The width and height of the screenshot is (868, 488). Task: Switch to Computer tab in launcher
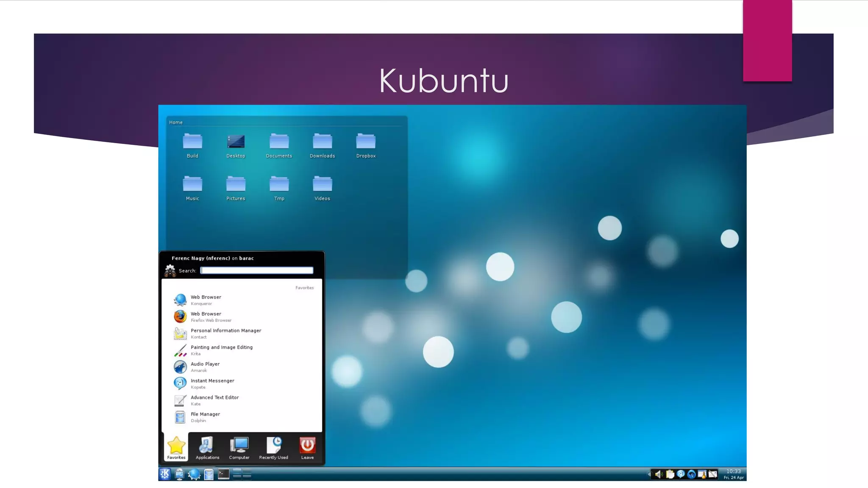click(x=239, y=447)
